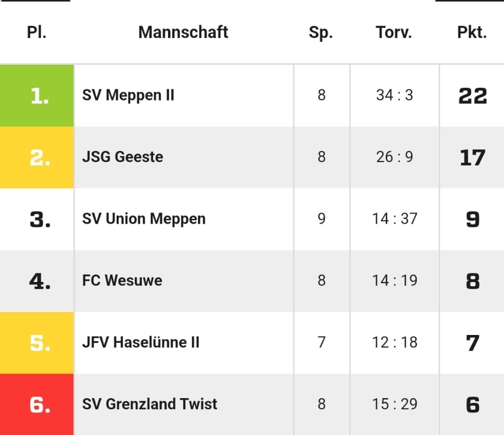The height and width of the screenshot is (435, 504).
Task: Sort by the Sp. column header
Action: click(x=321, y=33)
